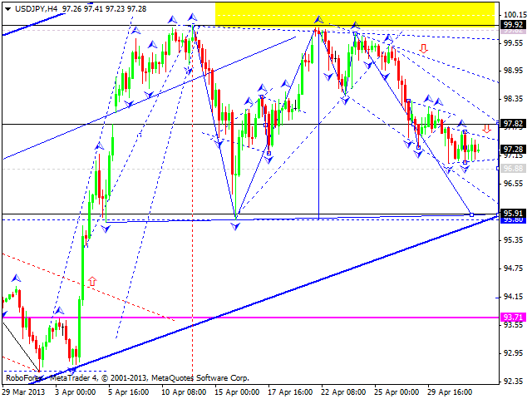Click the 97.82 price level label
The image size is (532, 399).
(x=514, y=124)
